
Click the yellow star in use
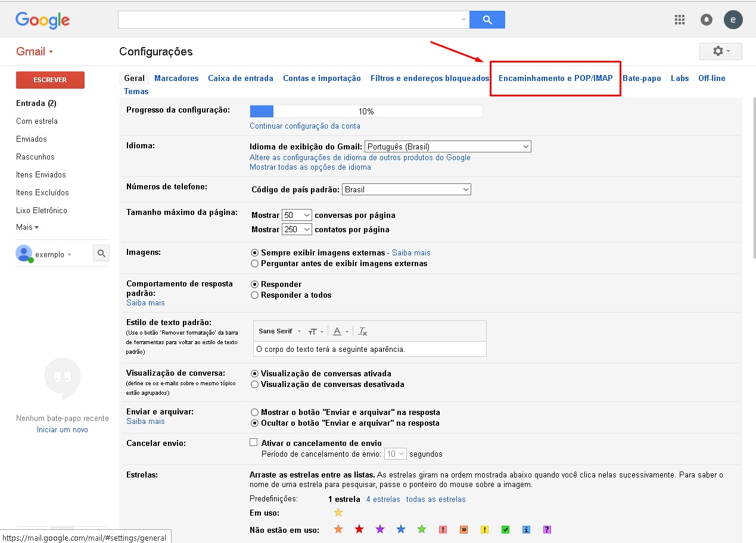[x=338, y=513]
